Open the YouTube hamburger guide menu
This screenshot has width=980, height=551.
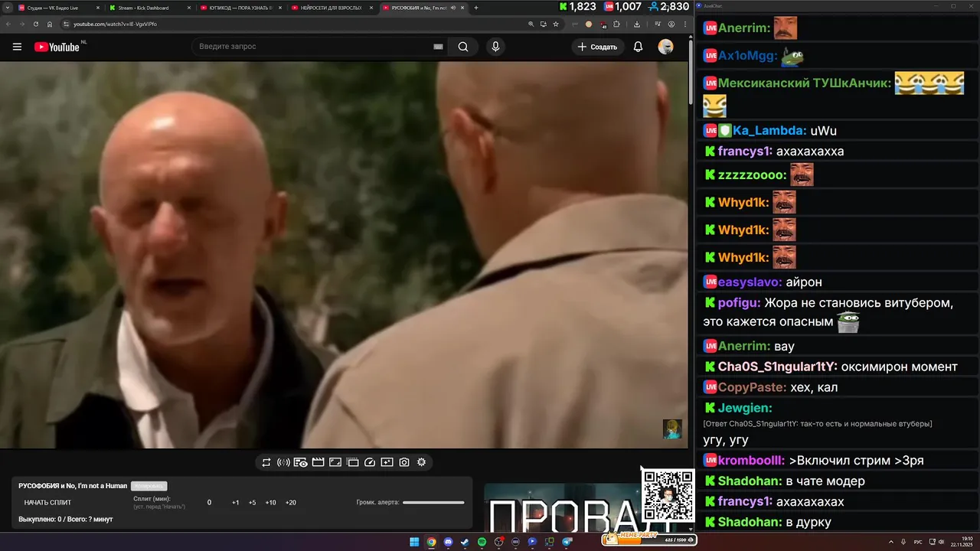coord(17,47)
